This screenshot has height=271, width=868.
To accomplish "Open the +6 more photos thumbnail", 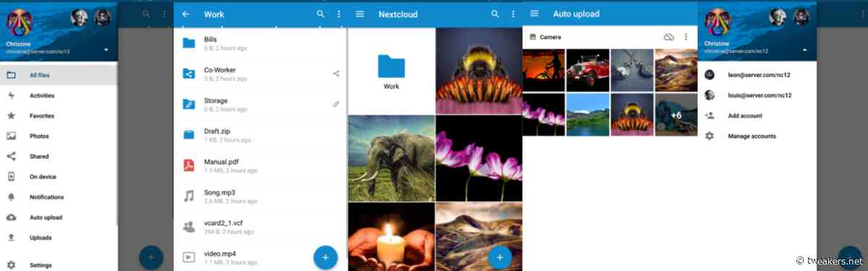I will click(676, 114).
